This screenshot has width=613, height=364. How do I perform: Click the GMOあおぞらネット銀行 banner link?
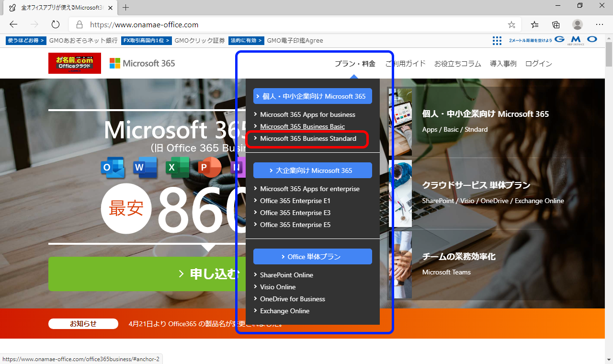point(83,41)
